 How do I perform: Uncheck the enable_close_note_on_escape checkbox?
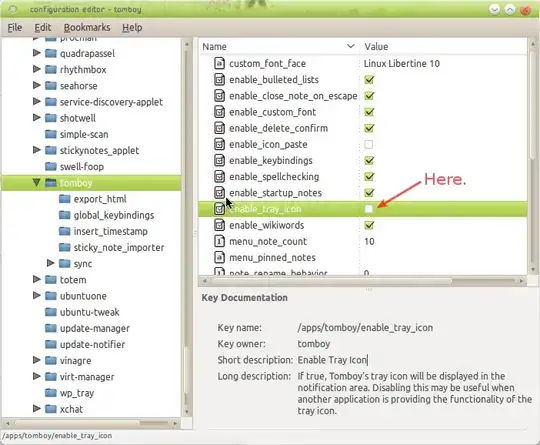pos(369,96)
